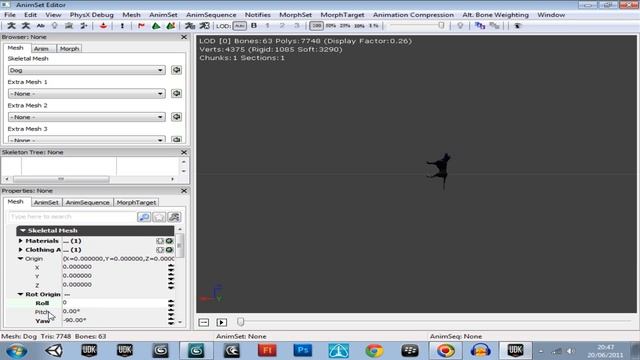The height and width of the screenshot is (360, 640).
Task: Click the favorites star icon in Properties
Action: click(159, 217)
